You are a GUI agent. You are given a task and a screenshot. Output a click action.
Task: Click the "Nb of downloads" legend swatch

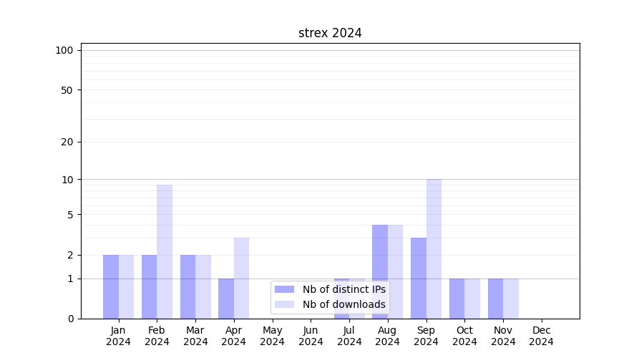click(x=285, y=304)
